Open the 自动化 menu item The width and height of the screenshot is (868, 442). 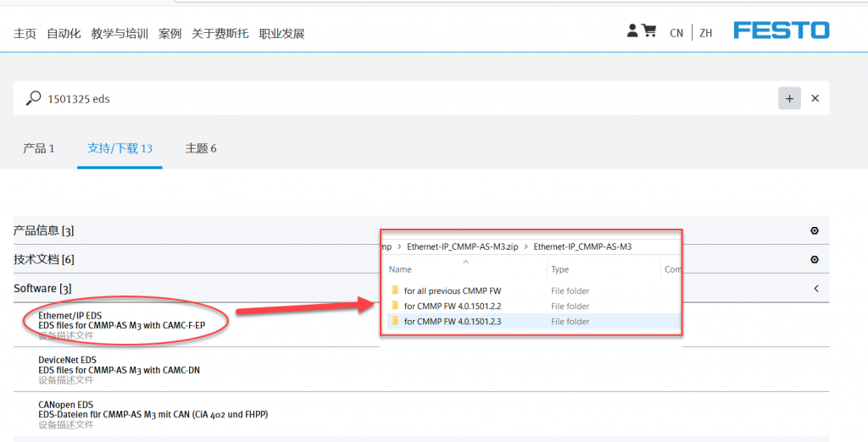click(x=64, y=34)
